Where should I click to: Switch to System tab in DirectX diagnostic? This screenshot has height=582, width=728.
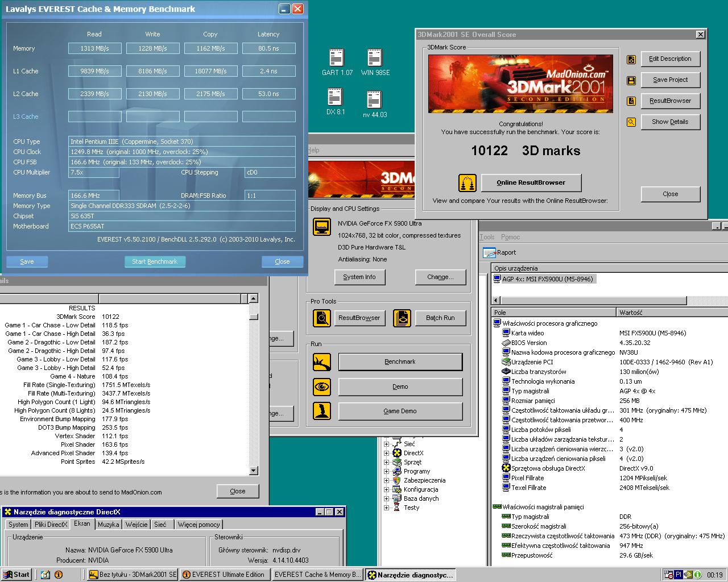pyautogui.click(x=18, y=525)
